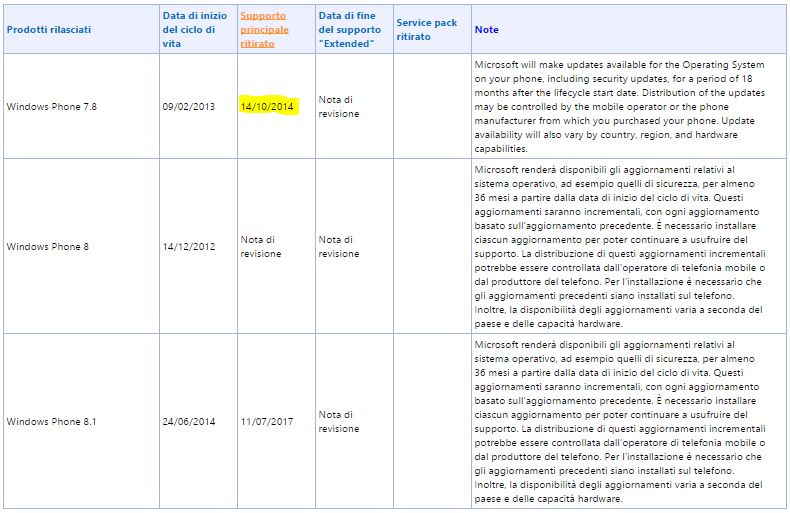This screenshot has width=790, height=513.
Task: Click 'Nota di revisione' in Windows Phone 7.8 row
Action: point(339,107)
